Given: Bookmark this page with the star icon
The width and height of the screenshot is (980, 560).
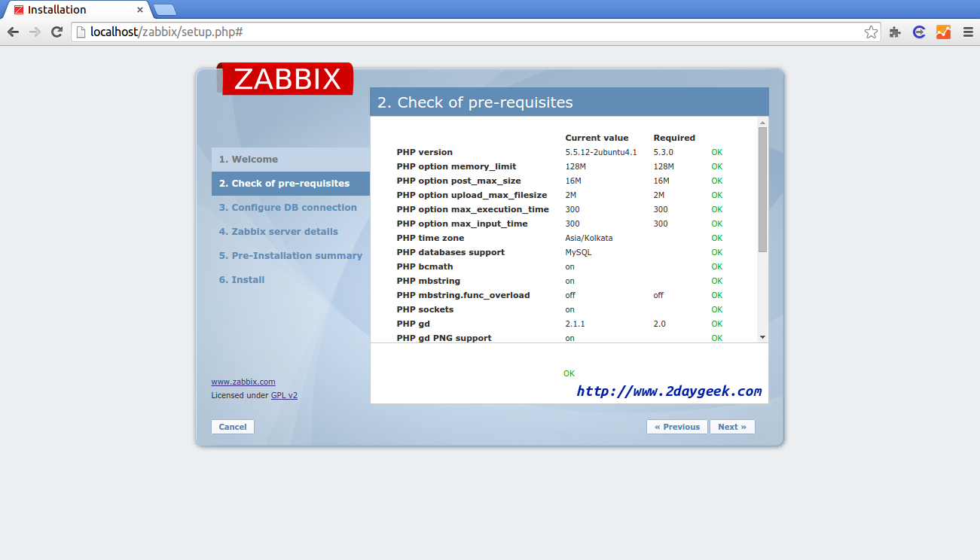Looking at the screenshot, I should [871, 32].
